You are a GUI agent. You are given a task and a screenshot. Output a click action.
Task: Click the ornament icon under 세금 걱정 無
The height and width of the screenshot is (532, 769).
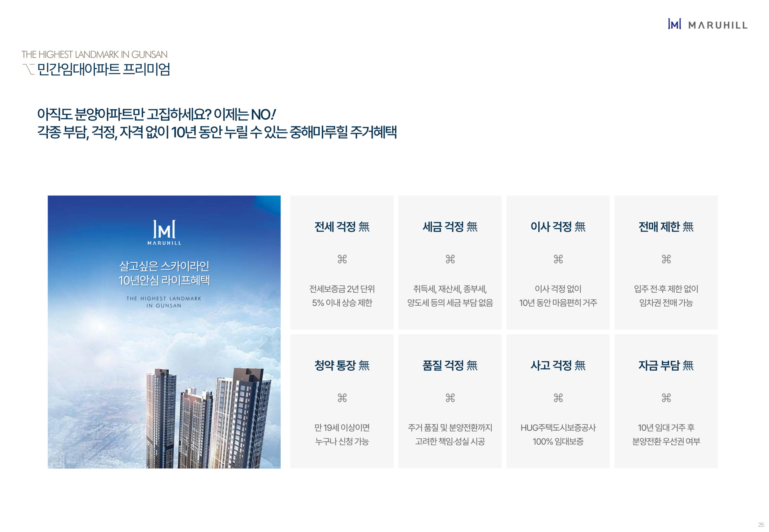(x=450, y=259)
